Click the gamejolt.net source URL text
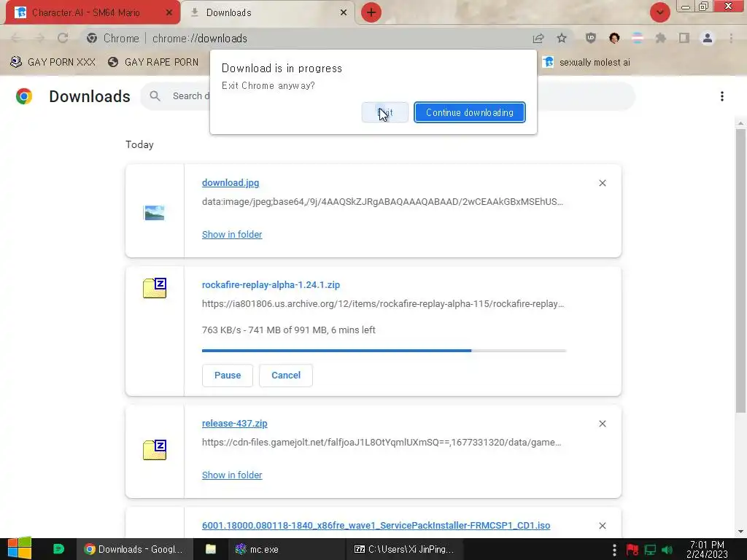747x560 pixels. (382, 443)
